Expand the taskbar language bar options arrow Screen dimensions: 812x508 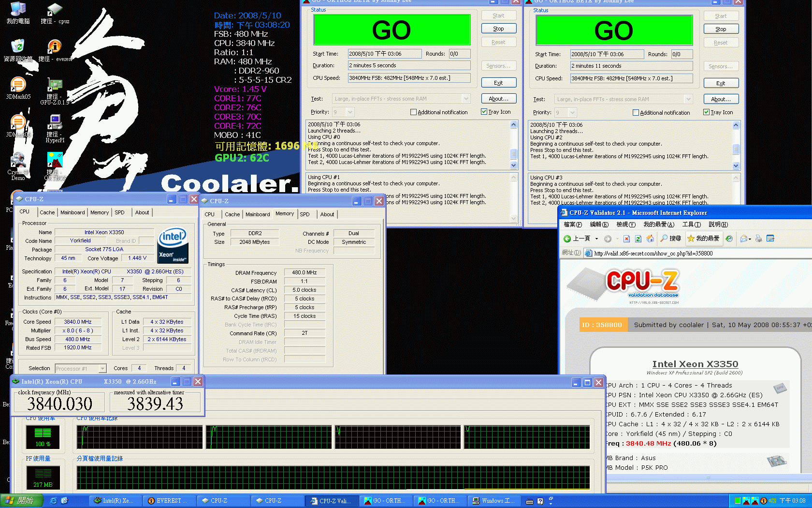[x=551, y=503]
